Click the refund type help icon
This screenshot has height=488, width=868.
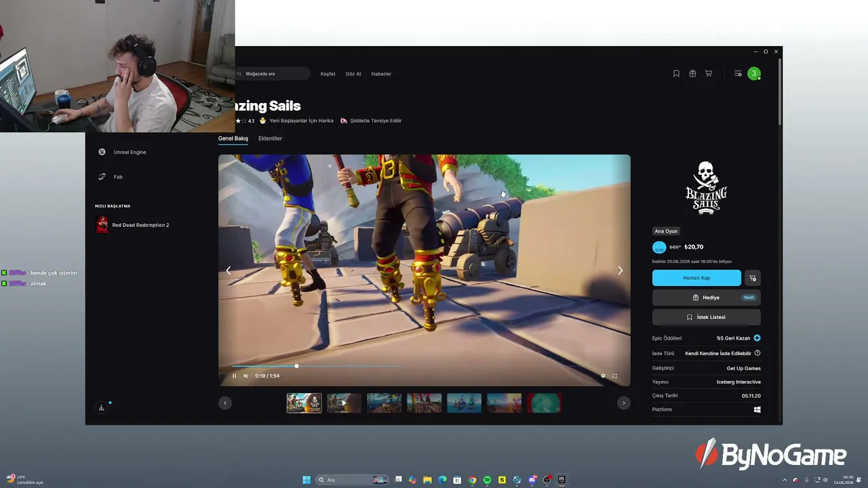[757, 353]
